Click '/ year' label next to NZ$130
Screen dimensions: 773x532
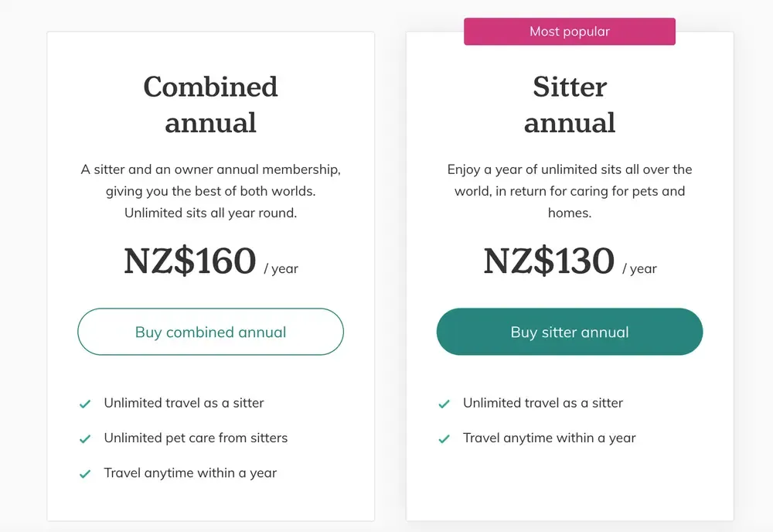(x=639, y=269)
